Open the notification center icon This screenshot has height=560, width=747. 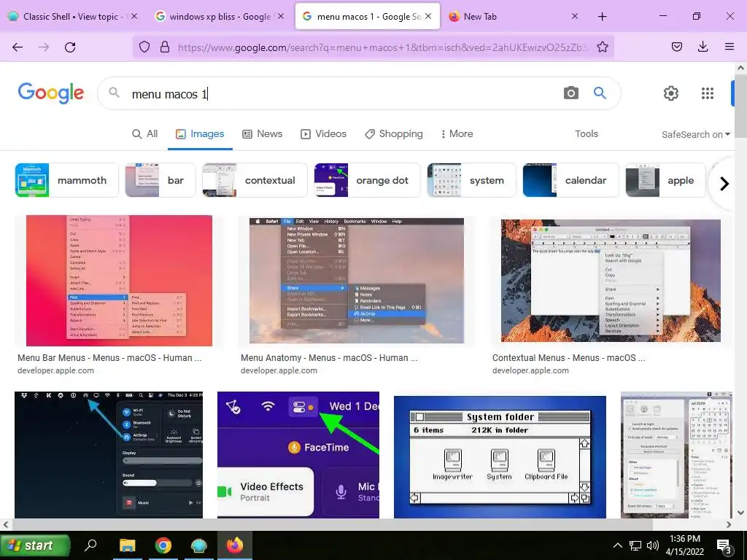tap(724, 547)
